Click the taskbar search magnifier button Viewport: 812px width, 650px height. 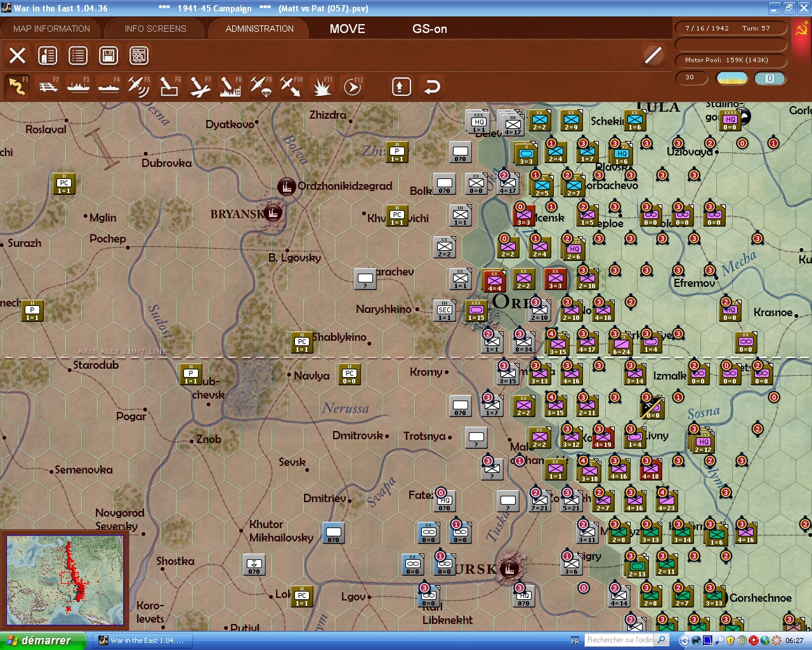tap(662, 640)
